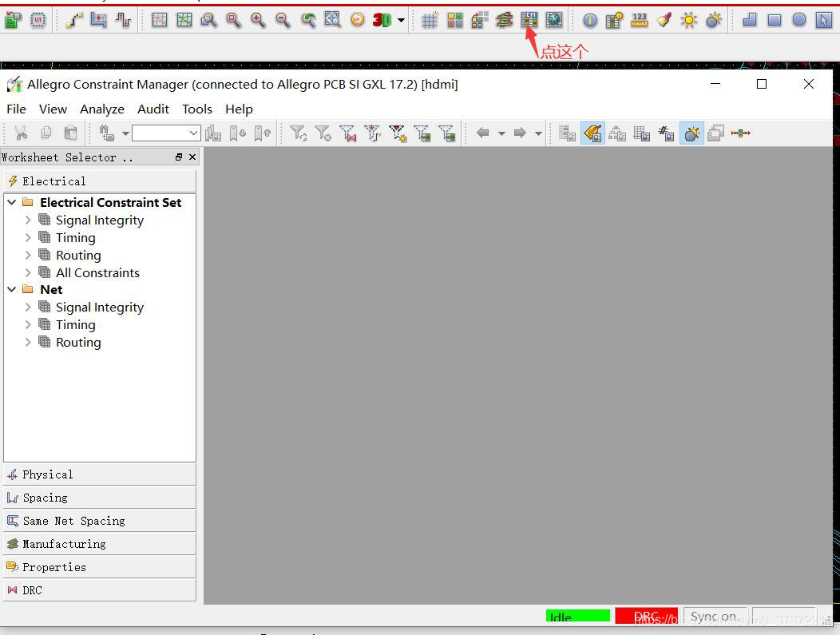
Task: Click the measure ruler icon in top toolbar
Action: (639, 20)
